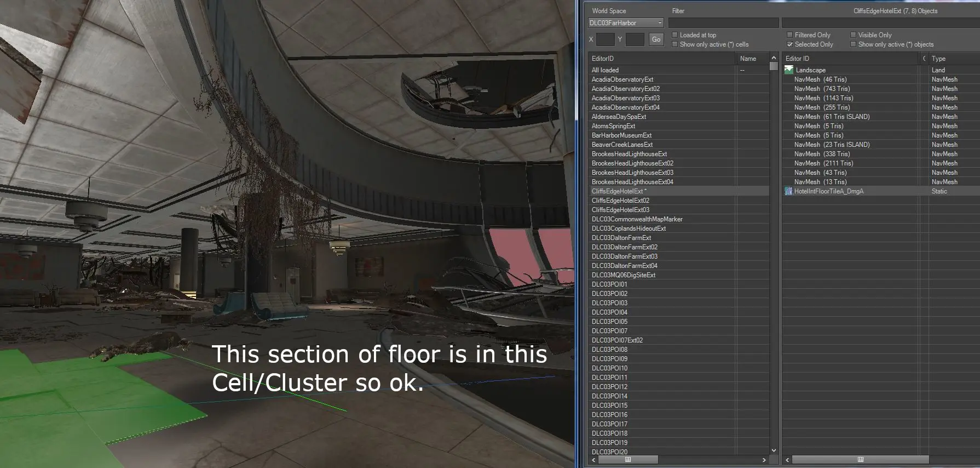Select NavMesh (23 Tris ISLAND) row

coord(881,145)
